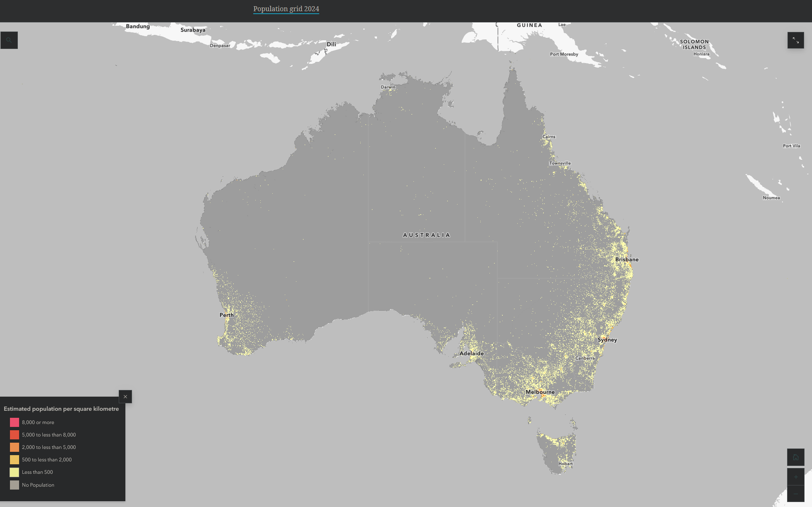Open the Population grid 2024 tab
Screen dimensions: 812x507
(x=286, y=9)
